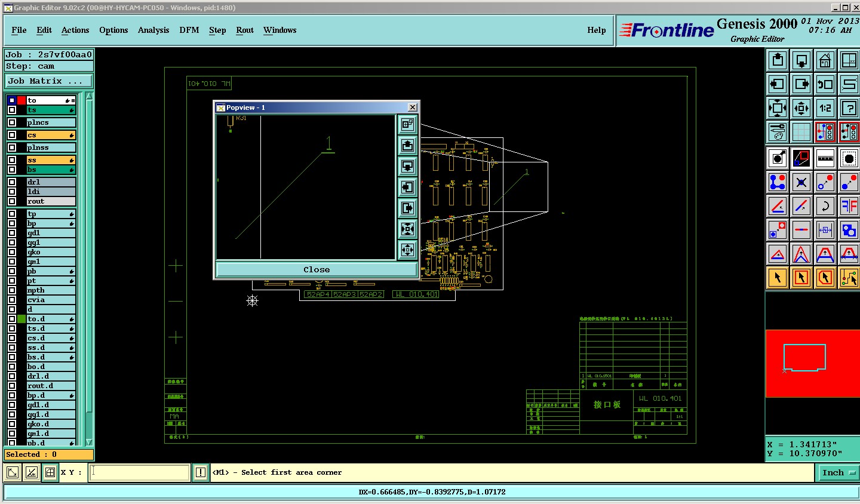This screenshot has height=504, width=860.
Task: Click the X Y coordinate input field
Action: (x=140, y=472)
